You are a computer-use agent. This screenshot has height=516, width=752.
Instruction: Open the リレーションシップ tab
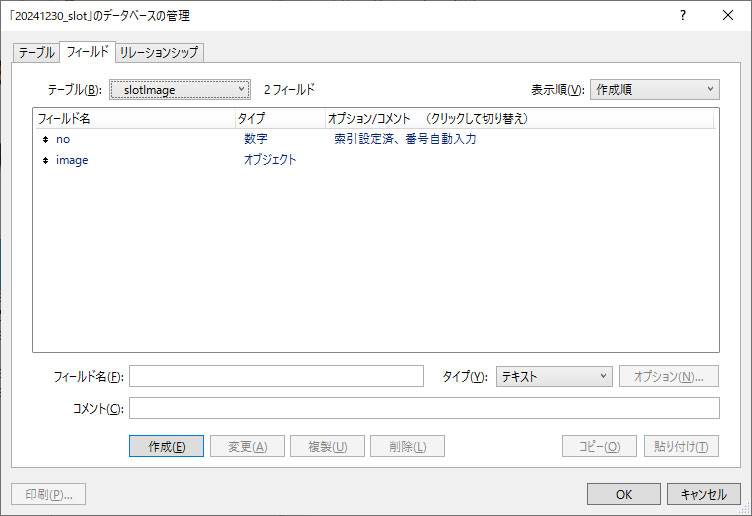[x=159, y=52]
